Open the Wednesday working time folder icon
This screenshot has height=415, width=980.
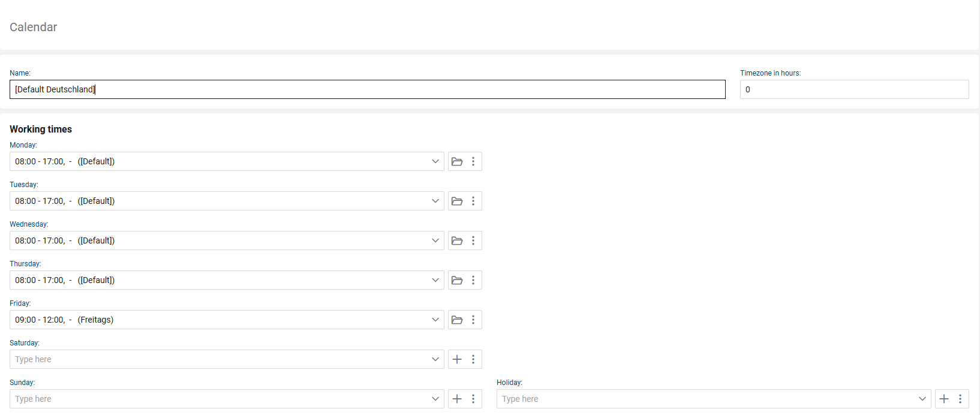[x=457, y=240]
